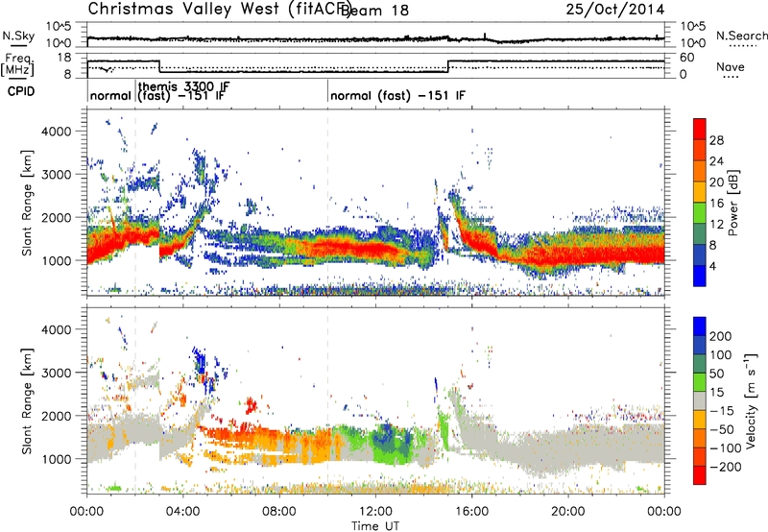The width and height of the screenshot is (768, 532).
Task: Click the 'Christmas Valley West (fitACF)' title
Action: pyautogui.click(x=219, y=9)
